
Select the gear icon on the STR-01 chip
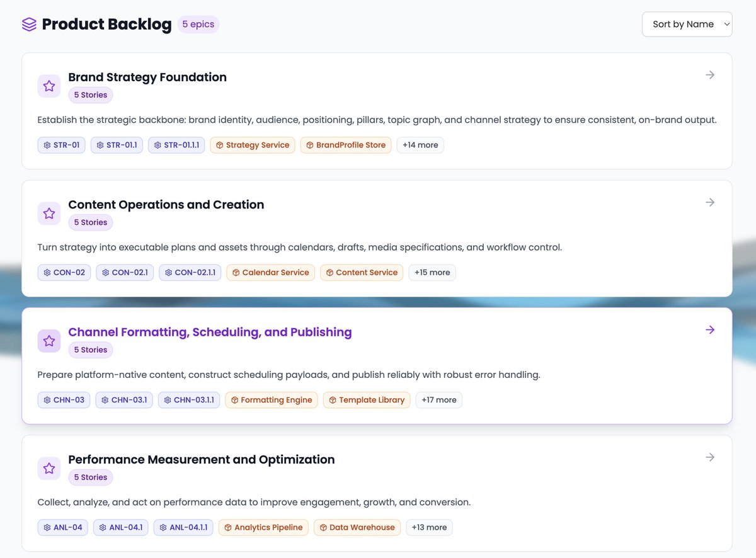pyautogui.click(x=46, y=144)
